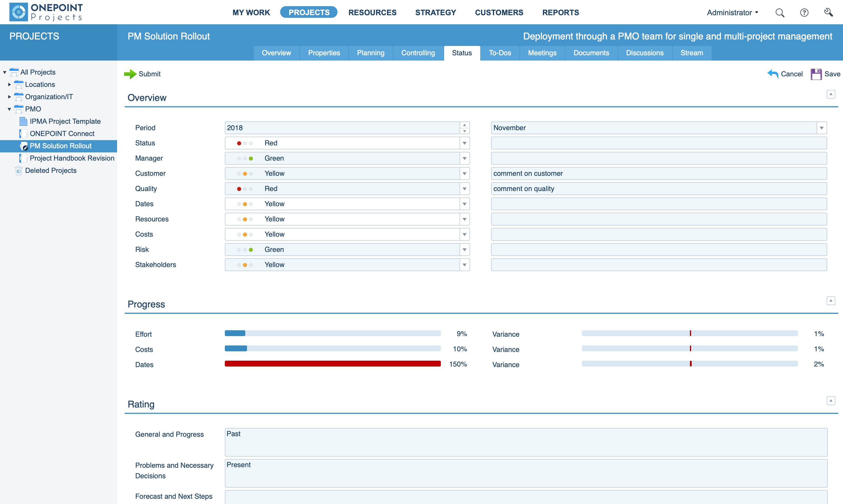Click the Problems and Necessary Decisions text area
Viewport: 843px width, 504px height.
526,473
